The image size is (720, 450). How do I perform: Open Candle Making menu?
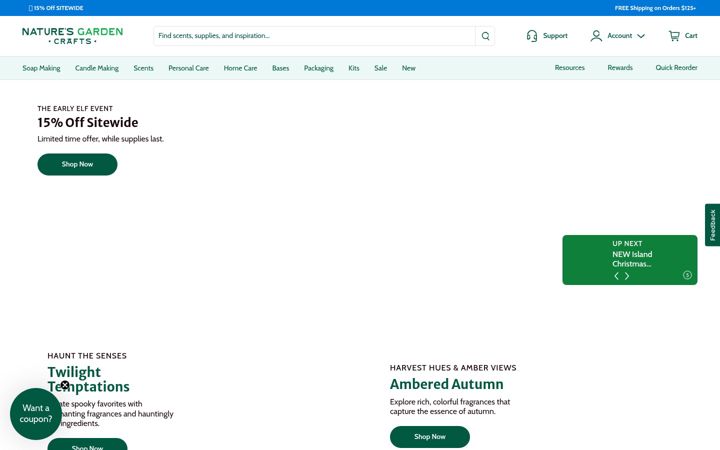[97, 68]
